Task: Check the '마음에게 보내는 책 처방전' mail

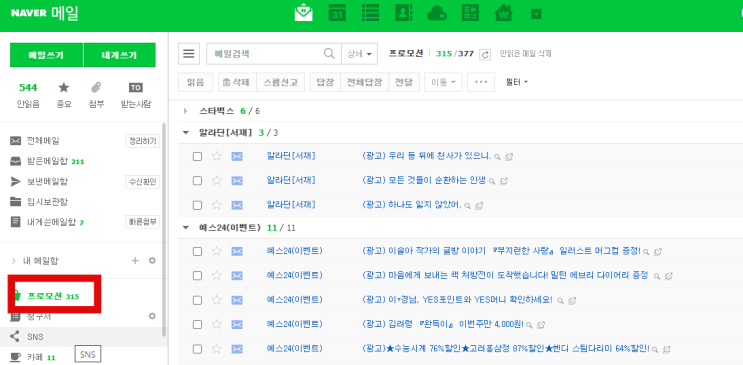Action: (197, 275)
